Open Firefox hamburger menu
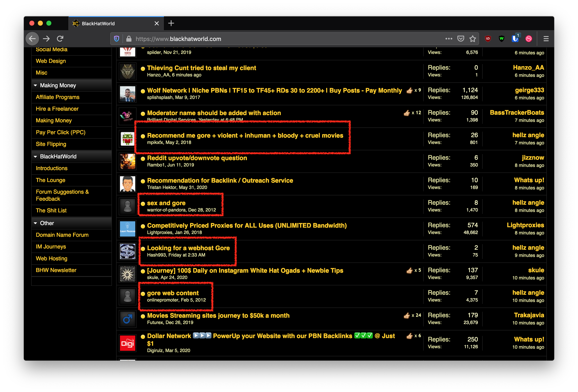The width and height of the screenshot is (578, 392). [546, 39]
